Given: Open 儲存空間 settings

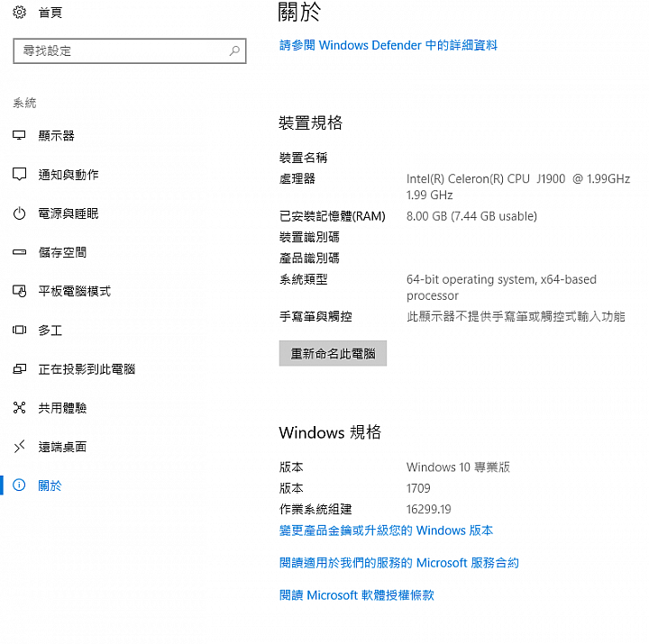Looking at the screenshot, I should [x=62, y=252].
